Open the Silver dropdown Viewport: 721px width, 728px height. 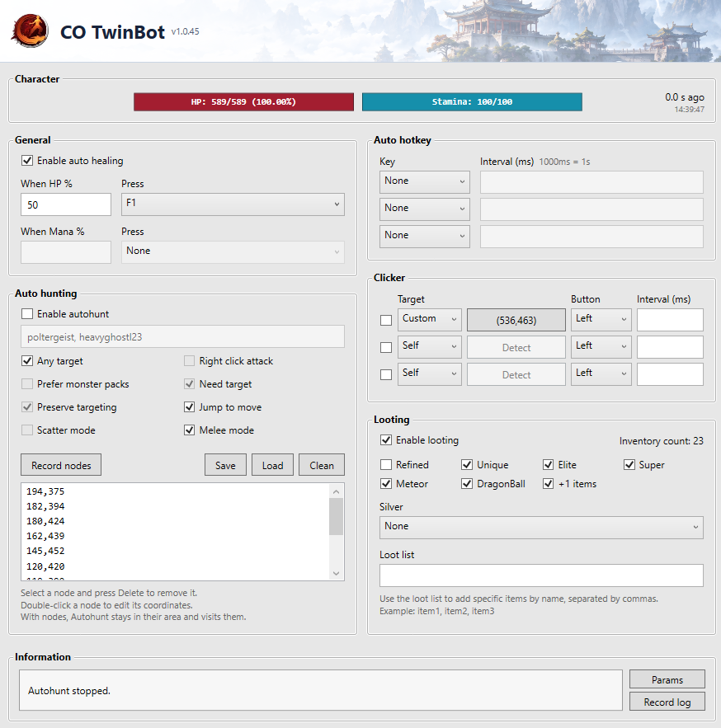(541, 528)
